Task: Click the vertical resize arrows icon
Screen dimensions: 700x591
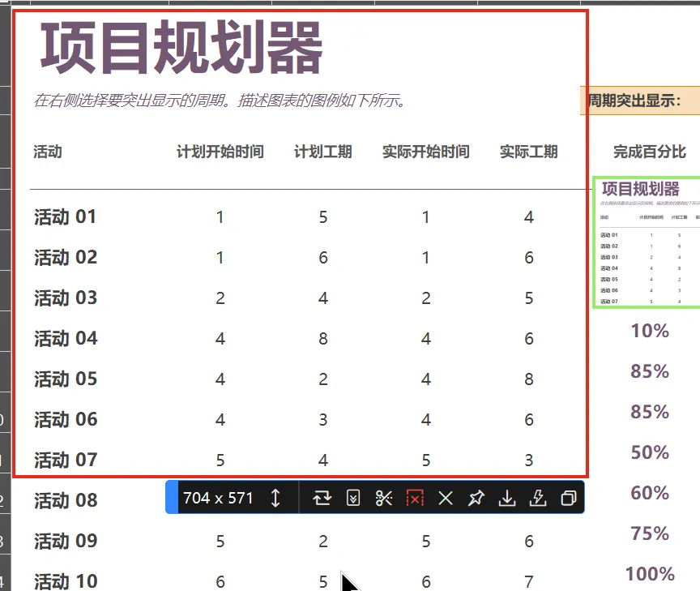Action: tap(276, 499)
